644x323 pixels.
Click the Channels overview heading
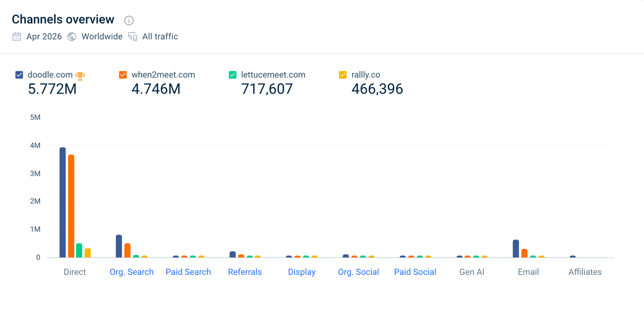coord(63,20)
